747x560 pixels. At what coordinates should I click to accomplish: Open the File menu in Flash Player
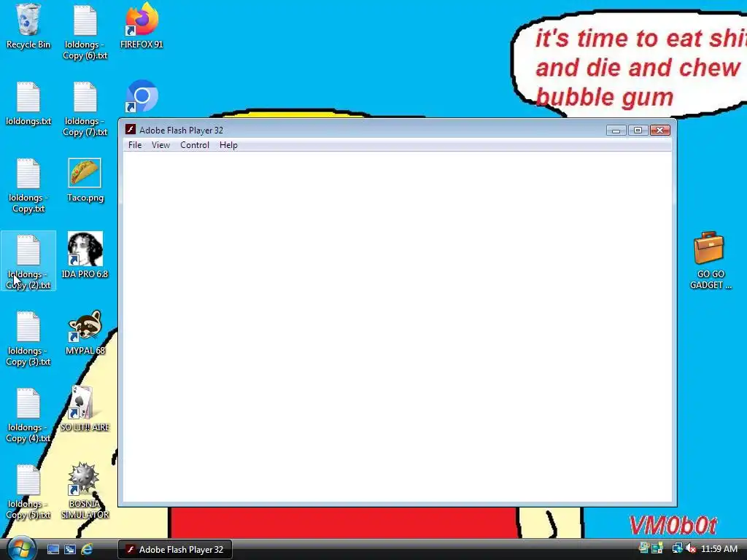(135, 145)
